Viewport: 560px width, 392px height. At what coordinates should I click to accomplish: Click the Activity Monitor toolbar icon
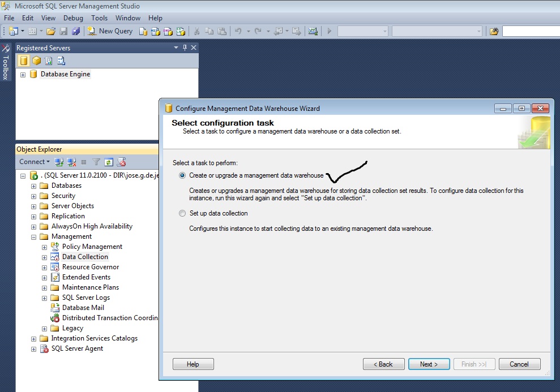click(x=313, y=31)
